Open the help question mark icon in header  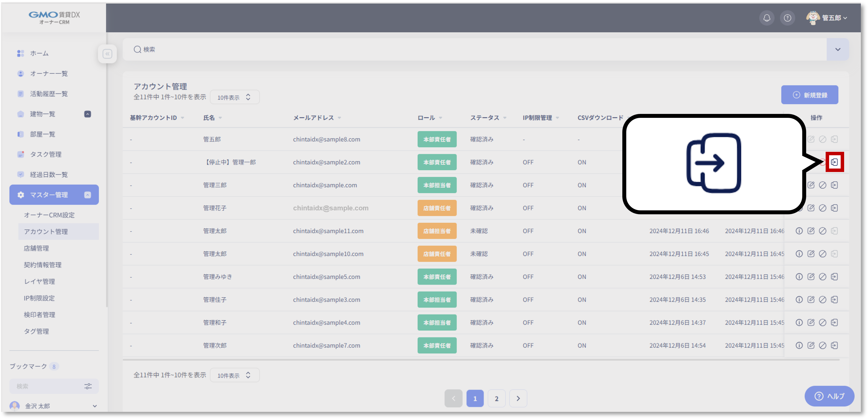[x=787, y=18]
